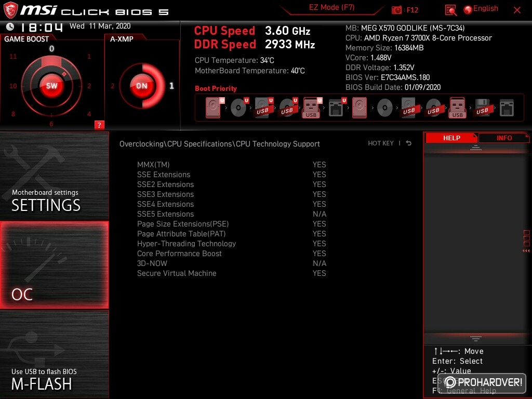Select the Secure Virtual Machine row
This screenshot has height=399, width=532.
[231, 273]
